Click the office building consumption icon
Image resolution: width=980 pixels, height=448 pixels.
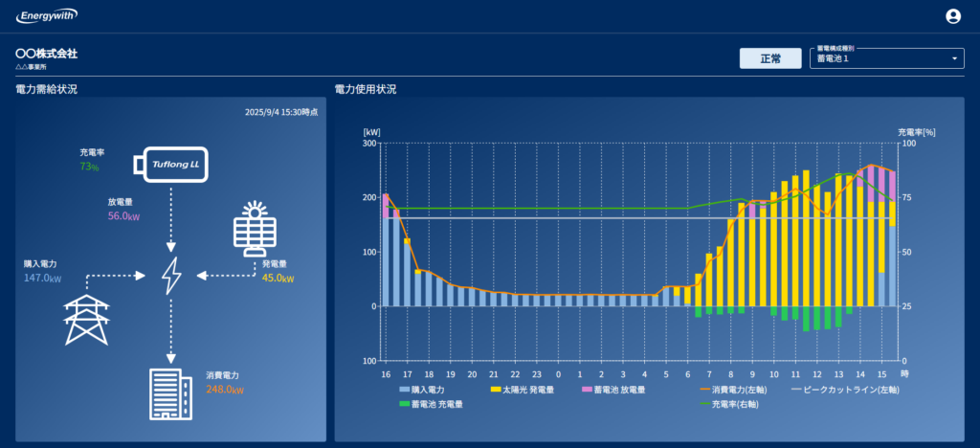(170, 392)
